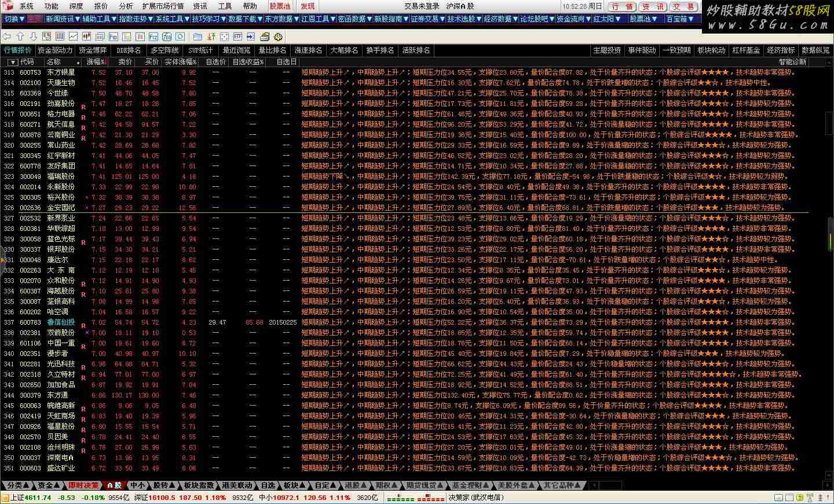
Task: Select stock row 鲁信创投
Action: (405, 322)
